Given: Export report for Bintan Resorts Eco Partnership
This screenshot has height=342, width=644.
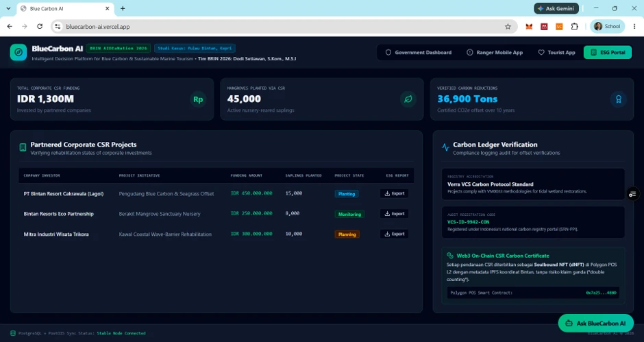Looking at the screenshot, I should tap(395, 214).
